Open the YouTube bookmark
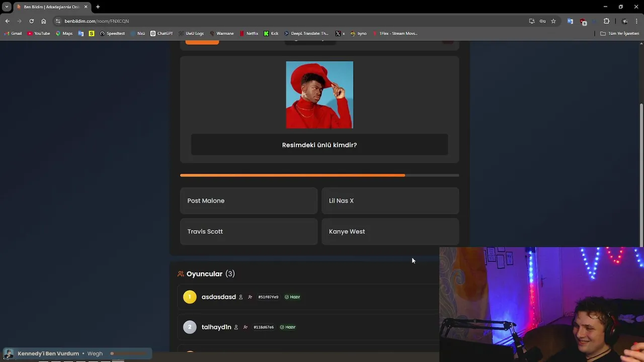Image resolution: width=644 pixels, height=362 pixels. coord(39,33)
